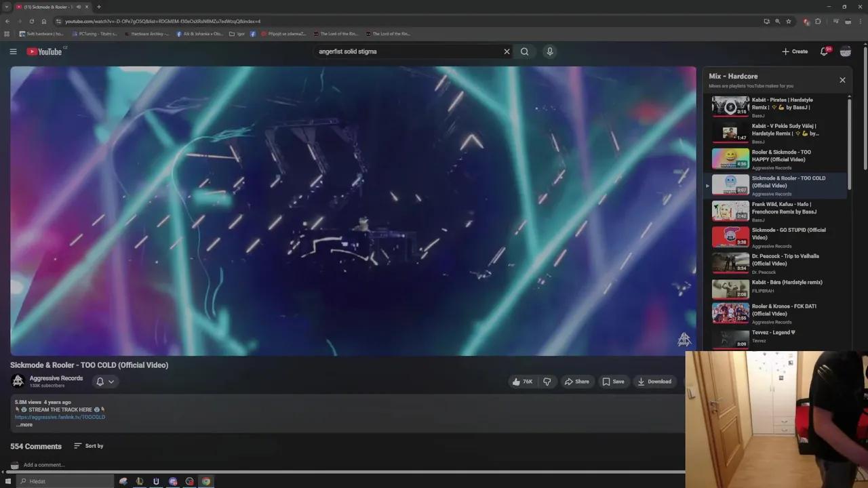The image size is (868, 488).
Task: Open the Připojit se zdarma bookmark
Action: pyautogui.click(x=283, y=34)
